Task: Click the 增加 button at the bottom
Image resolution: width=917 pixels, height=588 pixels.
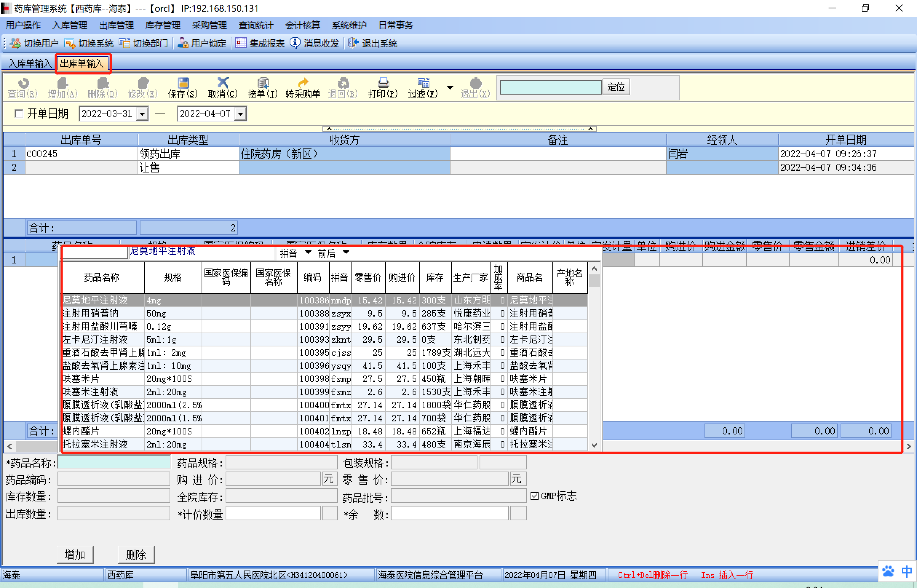Action: pyautogui.click(x=75, y=554)
